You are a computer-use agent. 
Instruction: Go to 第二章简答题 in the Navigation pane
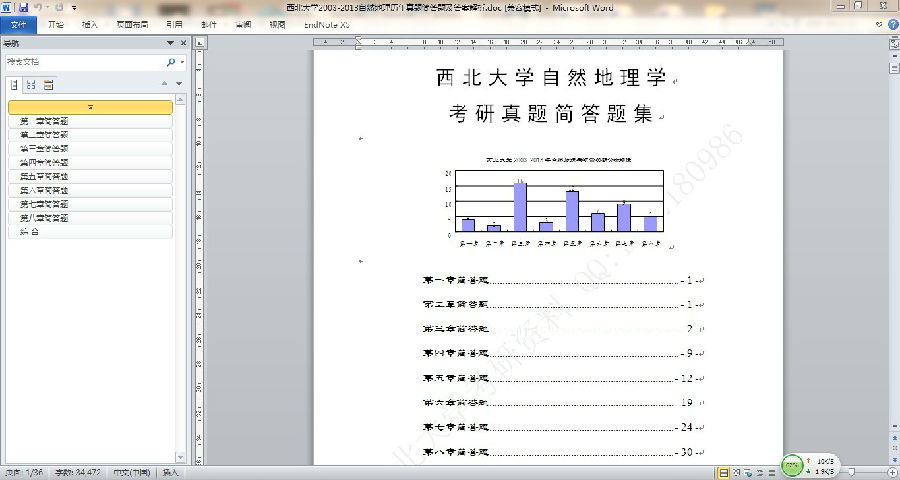90,135
